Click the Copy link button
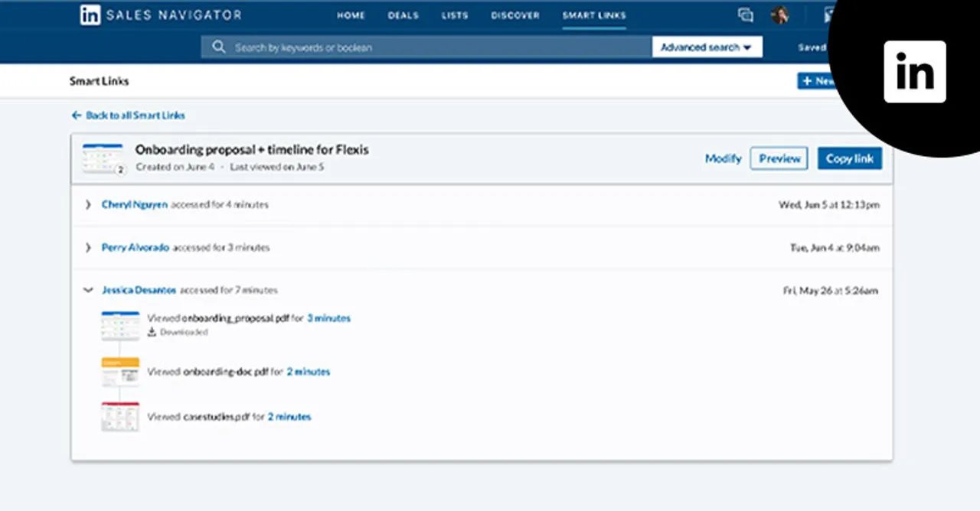The height and width of the screenshot is (511, 980). click(x=850, y=158)
